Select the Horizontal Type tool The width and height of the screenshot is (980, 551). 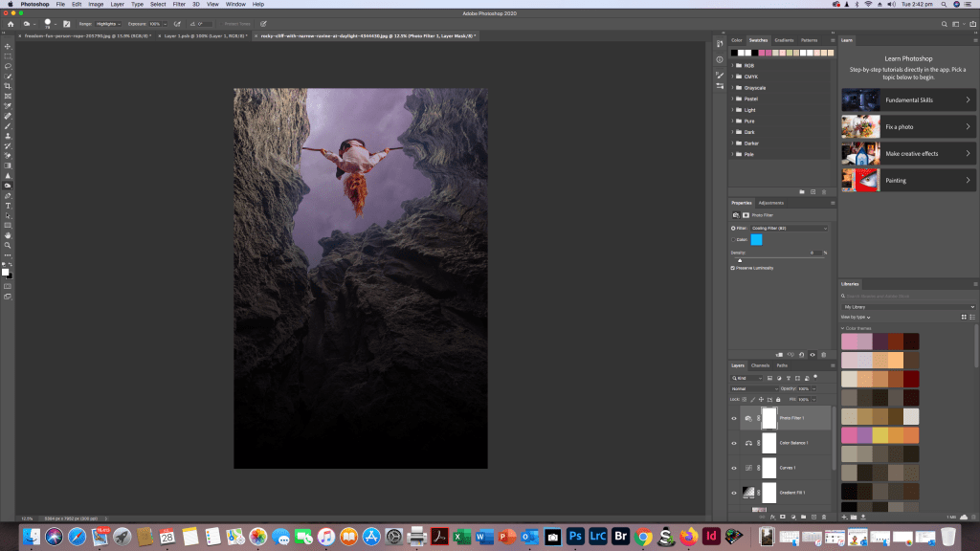pyautogui.click(x=8, y=206)
